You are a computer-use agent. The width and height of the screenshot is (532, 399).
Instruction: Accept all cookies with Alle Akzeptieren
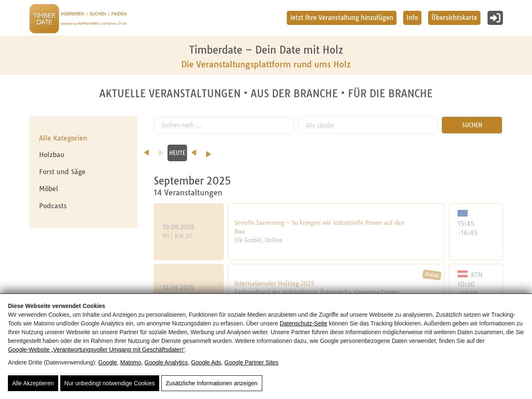[x=33, y=383]
